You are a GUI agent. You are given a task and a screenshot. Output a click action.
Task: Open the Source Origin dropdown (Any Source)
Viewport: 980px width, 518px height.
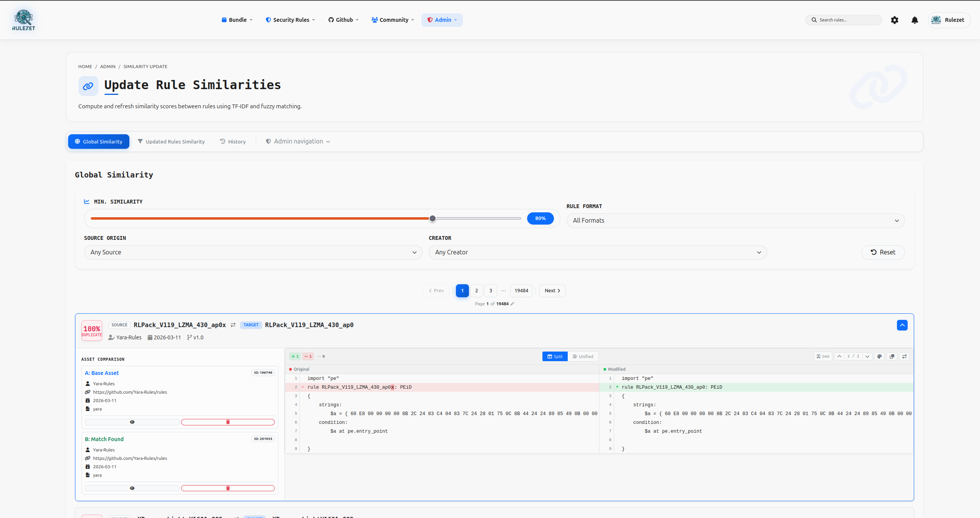tap(253, 252)
